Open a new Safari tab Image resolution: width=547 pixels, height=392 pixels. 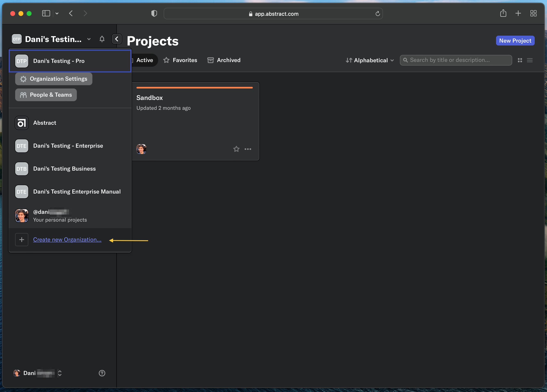click(x=518, y=13)
